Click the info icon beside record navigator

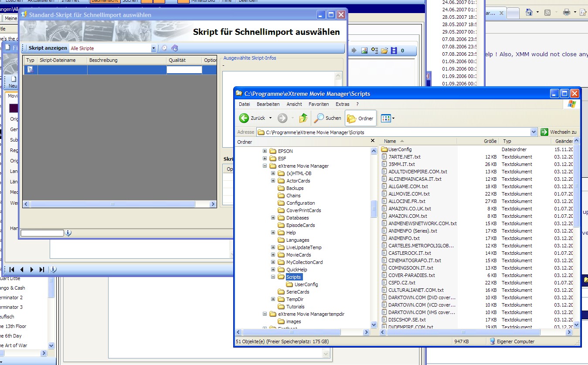pos(53,270)
